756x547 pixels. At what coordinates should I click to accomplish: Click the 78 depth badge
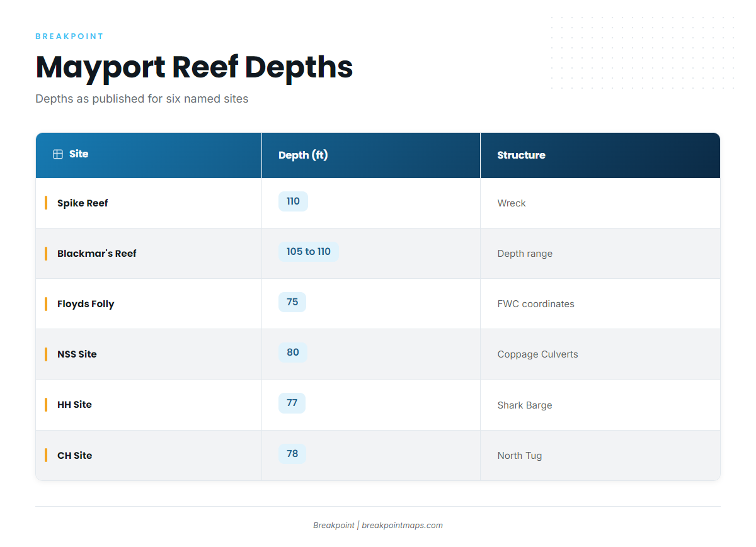(x=292, y=454)
